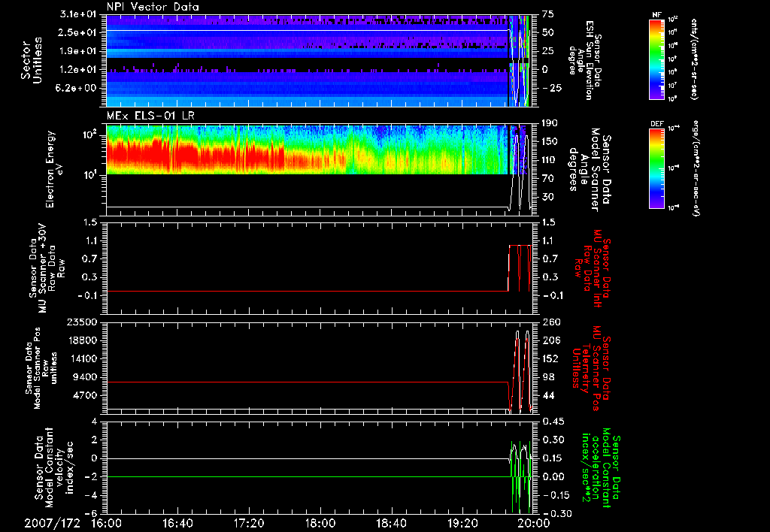Click the NF color bar swatch
Screen dimensions: 770x532
pyautogui.click(x=656, y=59)
